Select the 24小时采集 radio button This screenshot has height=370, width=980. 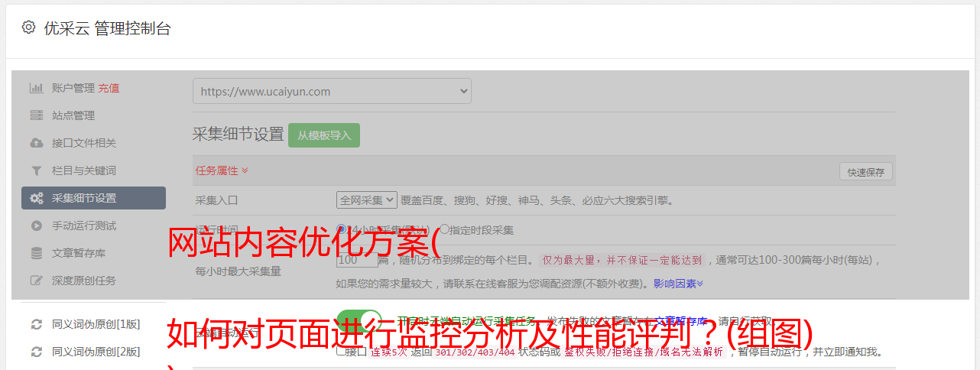[x=342, y=229]
